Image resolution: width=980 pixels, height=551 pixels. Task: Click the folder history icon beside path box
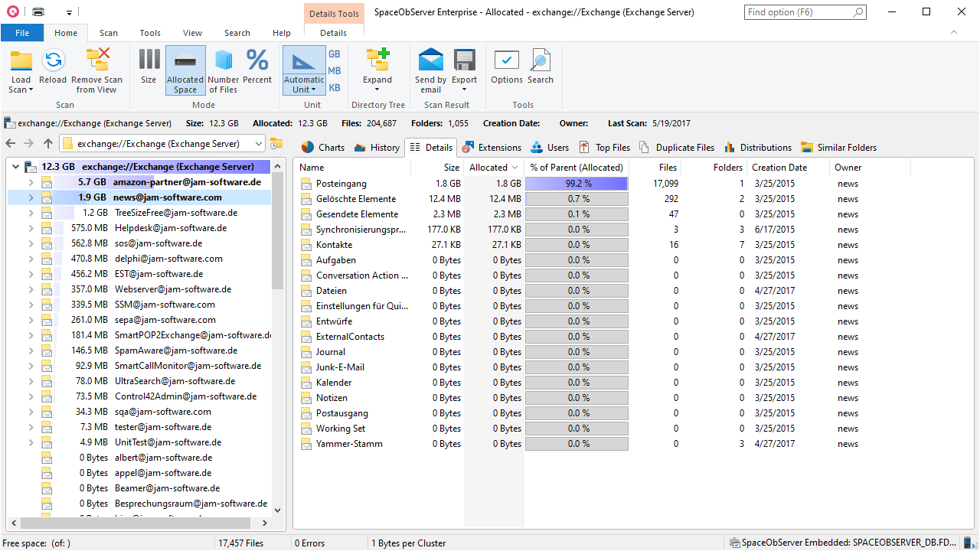(276, 144)
